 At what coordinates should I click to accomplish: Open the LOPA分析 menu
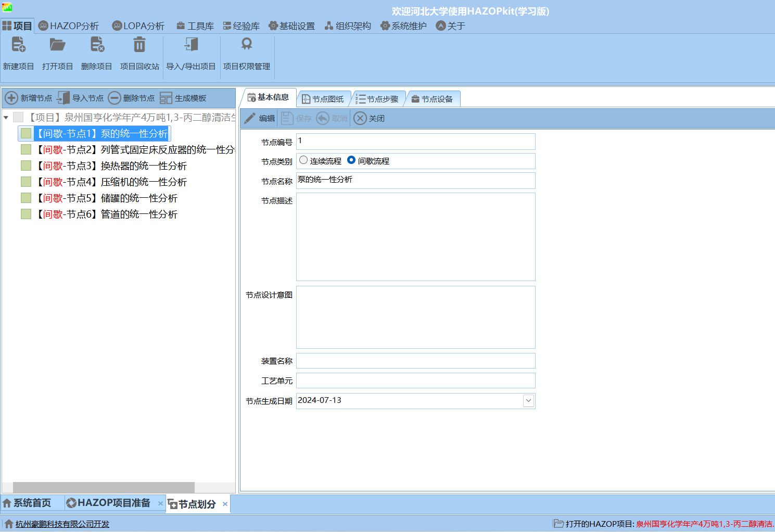[138, 26]
